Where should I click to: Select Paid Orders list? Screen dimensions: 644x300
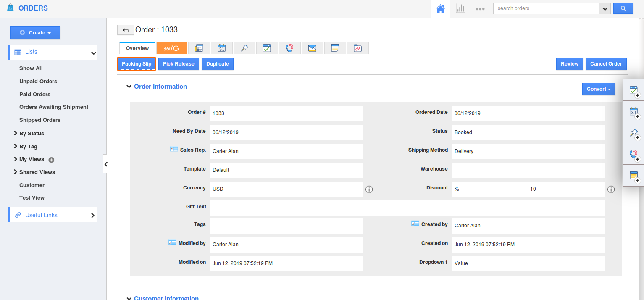(x=35, y=95)
